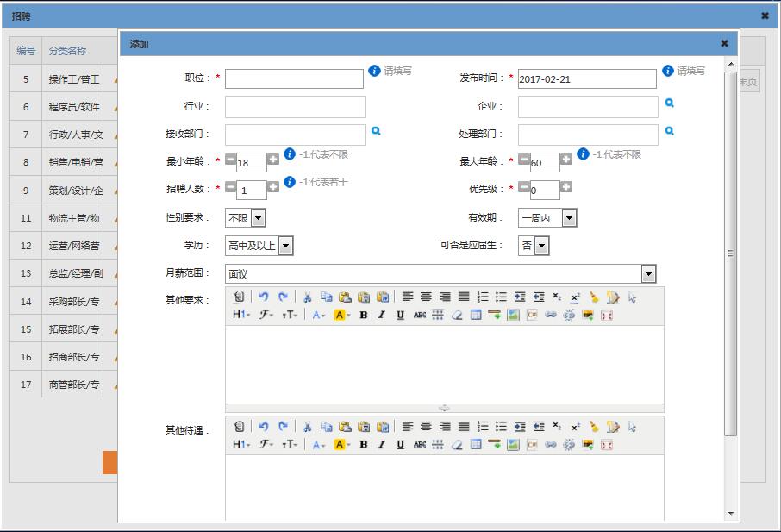Decrease 最大年龄 value with minus button

pyautogui.click(x=523, y=160)
